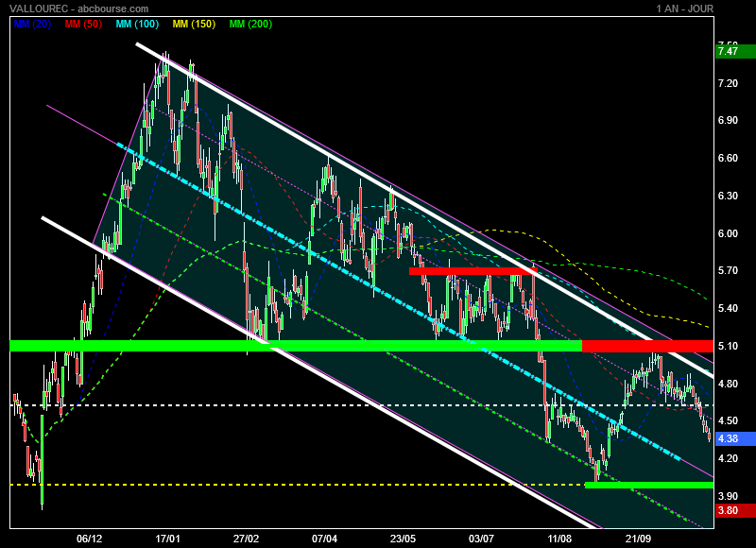
Task: Click the 1 AN - JOUR period label
Action: (684, 9)
